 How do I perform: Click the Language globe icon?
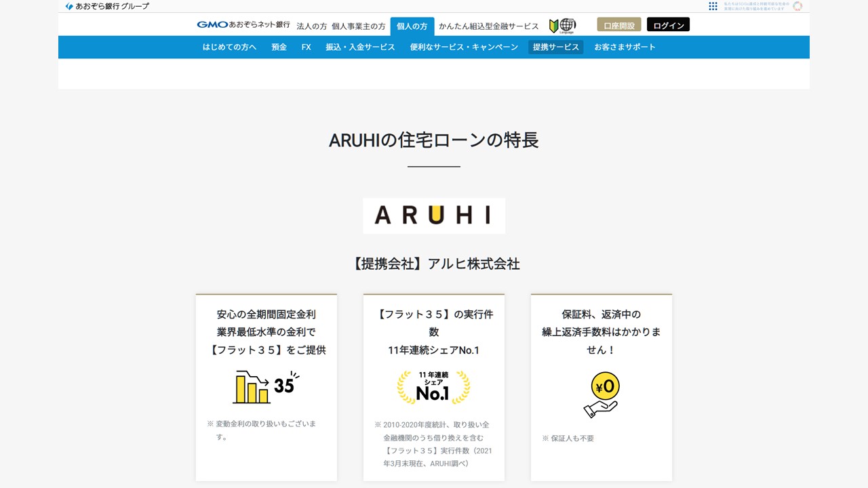point(566,24)
